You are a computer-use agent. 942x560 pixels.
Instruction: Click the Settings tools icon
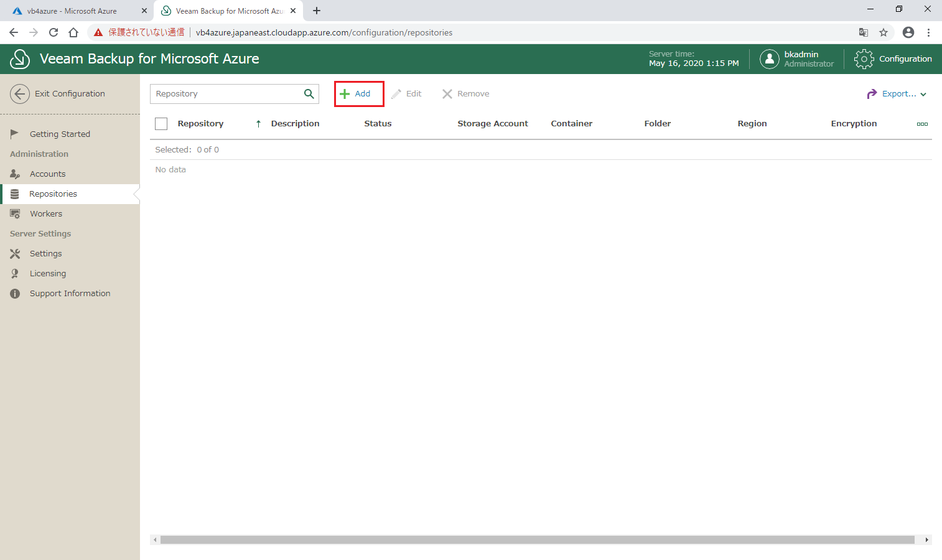tap(15, 254)
